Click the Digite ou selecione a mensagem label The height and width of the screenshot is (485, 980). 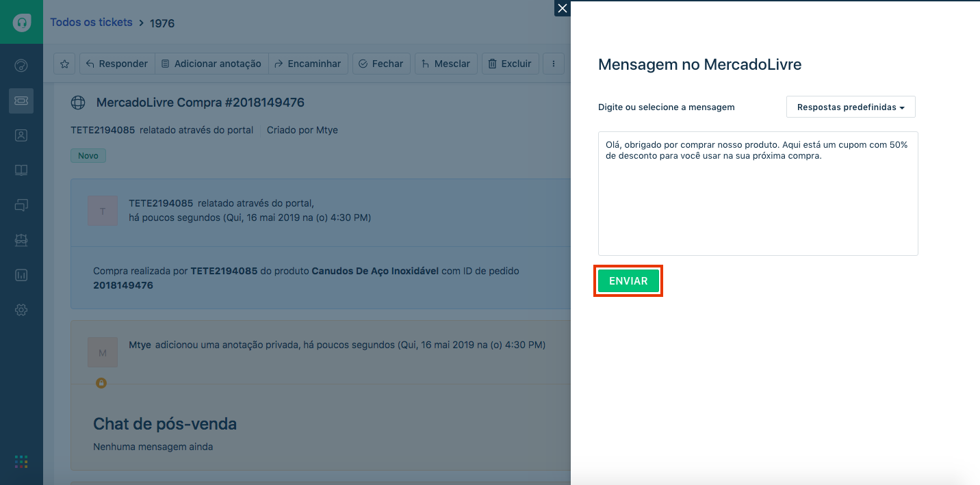667,107
